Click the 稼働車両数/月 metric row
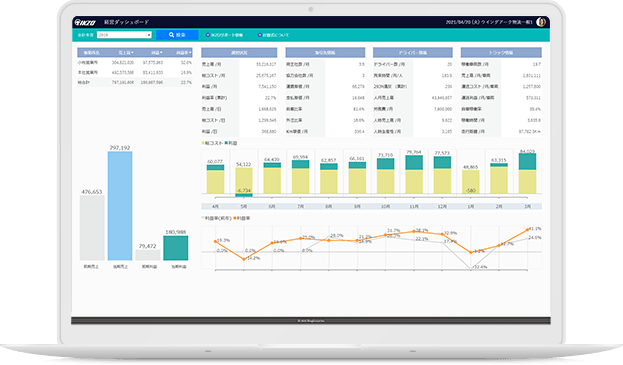Screen dimensions: 623x365 coord(501,64)
